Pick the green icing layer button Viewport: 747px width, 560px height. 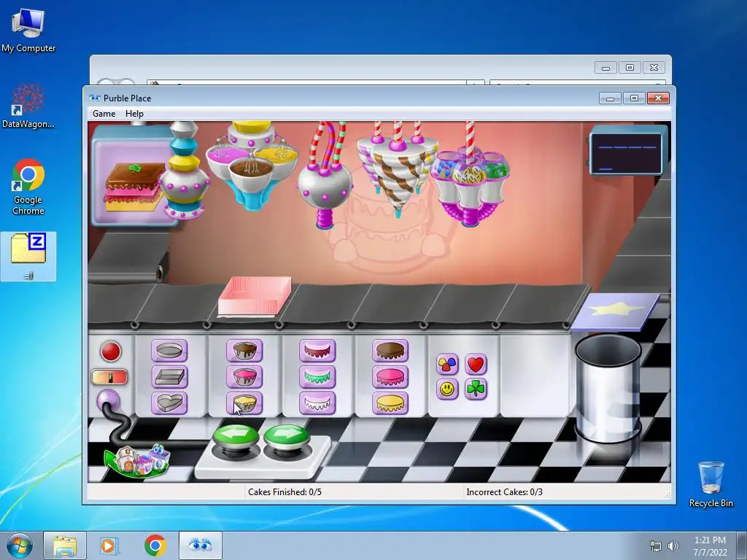point(317,377)
